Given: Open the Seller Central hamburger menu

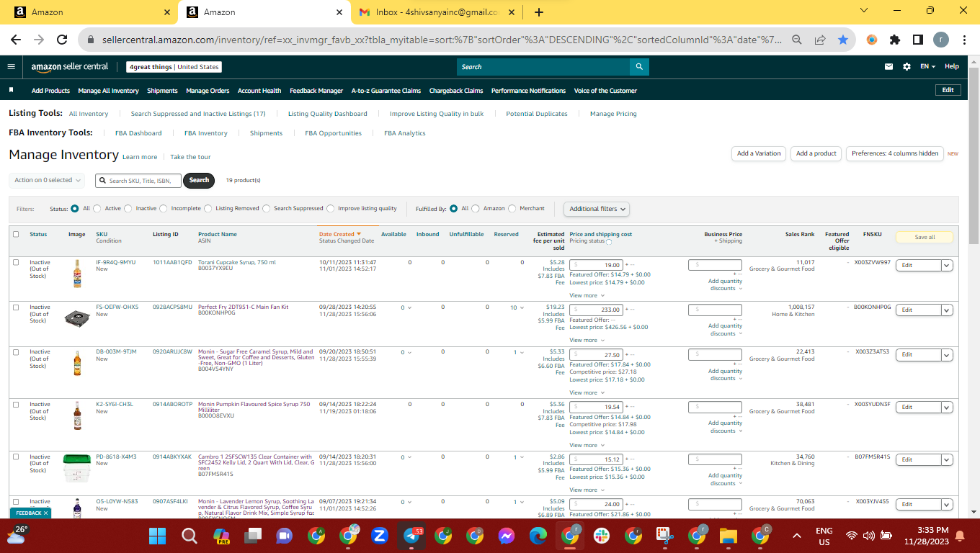Looking at the screenshot, I should 11,67.
